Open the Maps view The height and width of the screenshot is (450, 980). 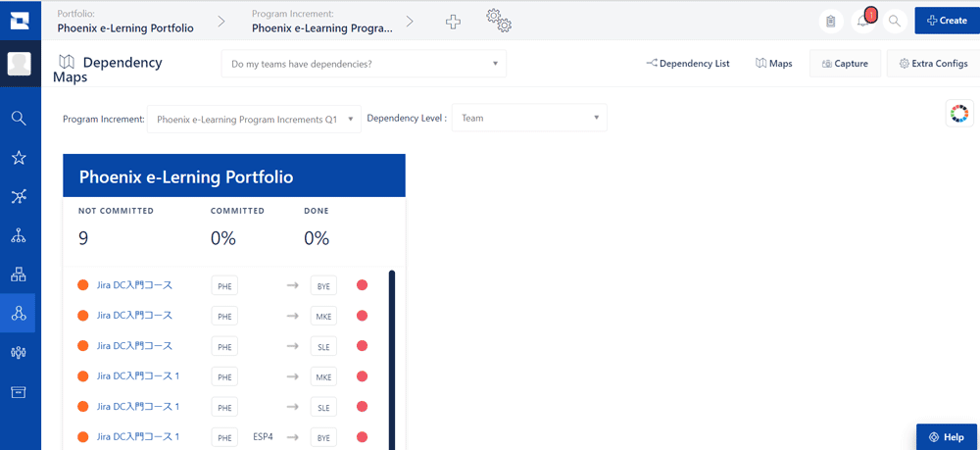pyautogui.click(x=774, y=63)
